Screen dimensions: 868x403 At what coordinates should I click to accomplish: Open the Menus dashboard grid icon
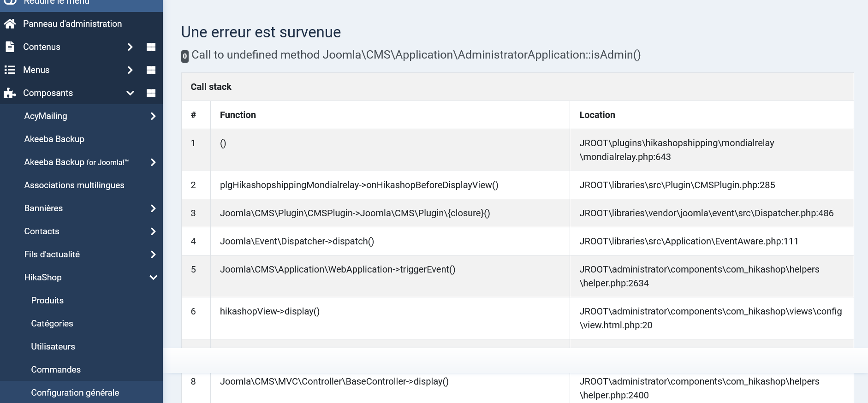151,70
